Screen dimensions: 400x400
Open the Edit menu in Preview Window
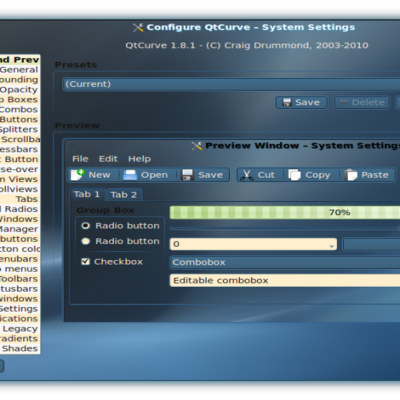108,159
